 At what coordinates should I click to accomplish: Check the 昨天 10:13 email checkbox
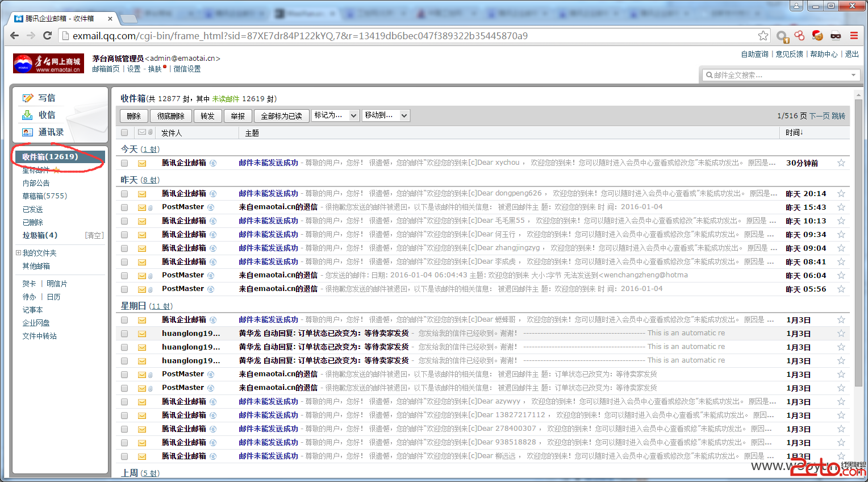[124, 221]
